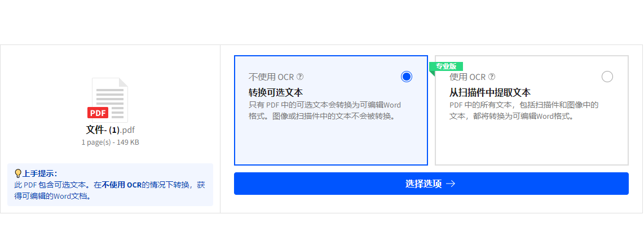Click the description under 从扫描件中提取文本
The height and width of the screenshot is (241, 644).
point(524,110)
